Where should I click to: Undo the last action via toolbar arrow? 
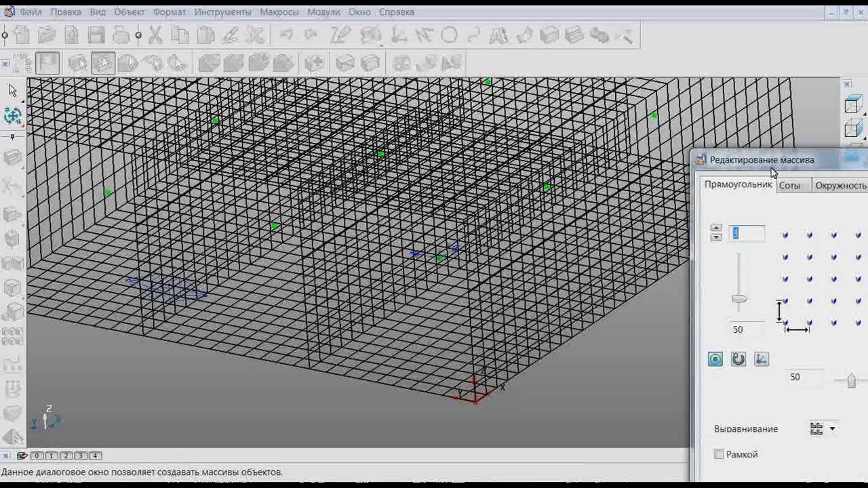(x=286, y=35)
